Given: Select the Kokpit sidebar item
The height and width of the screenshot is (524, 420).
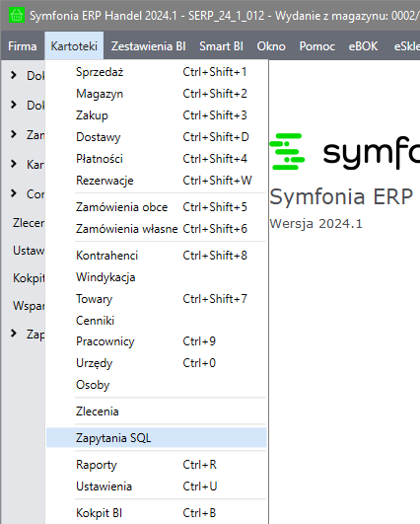Looking at the screenshot, I should click(29, 278).
